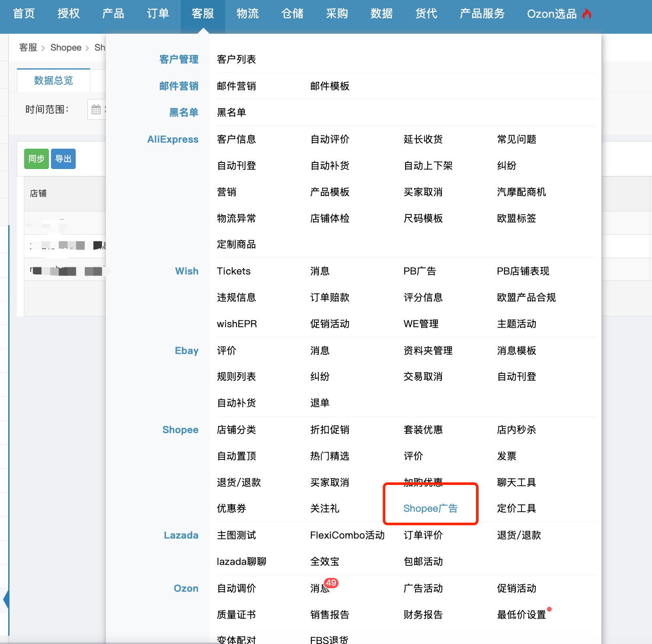Open Shopee广告 in the Shopee section

click(x=430, y=508)
